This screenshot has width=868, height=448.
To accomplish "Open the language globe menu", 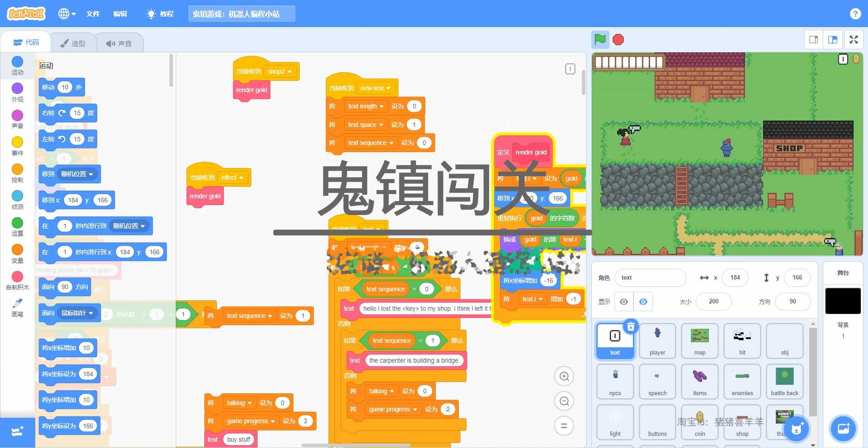I will point(67,14).
